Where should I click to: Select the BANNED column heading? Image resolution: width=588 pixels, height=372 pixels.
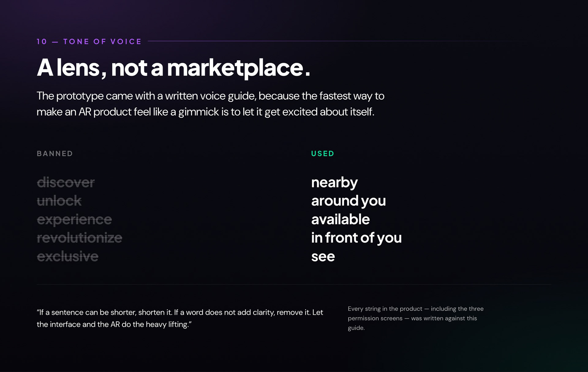click(55, 154)
